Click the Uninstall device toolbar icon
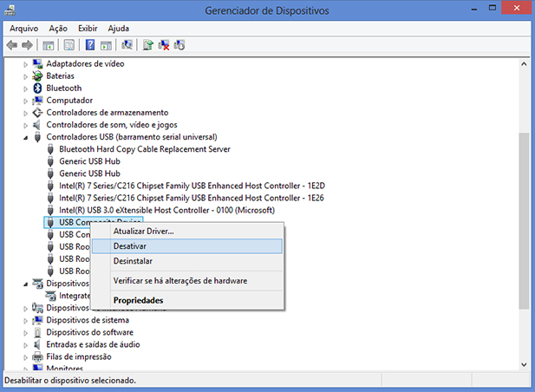Screen dimensions: 535x392 [164, 45]
